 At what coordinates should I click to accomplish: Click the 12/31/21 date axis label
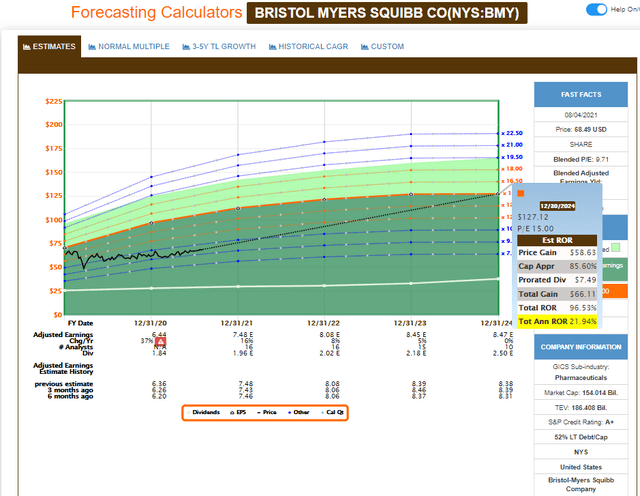[x=237, y=323]
